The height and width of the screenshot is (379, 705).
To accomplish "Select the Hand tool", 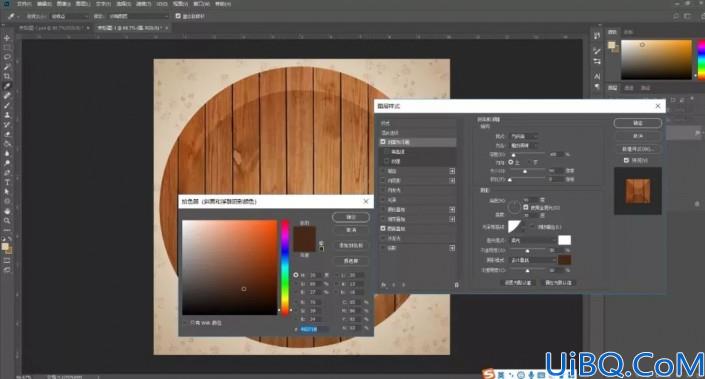I will click(7, 211).
